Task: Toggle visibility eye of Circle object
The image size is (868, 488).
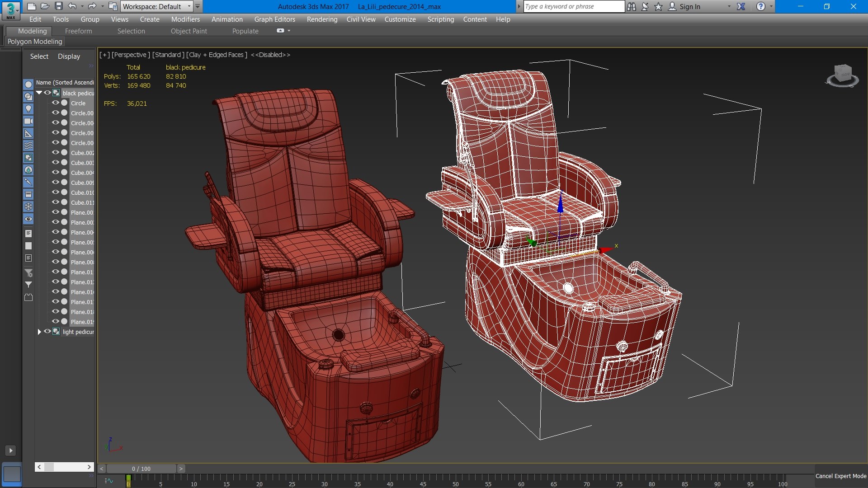Action: [56, 103]
